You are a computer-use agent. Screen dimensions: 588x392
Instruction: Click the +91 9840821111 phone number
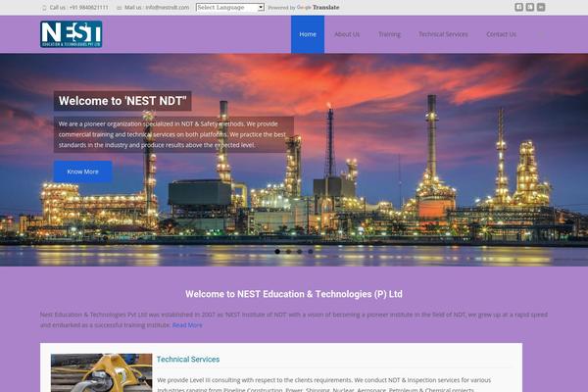pyautogui.click(x=88, y=7)
